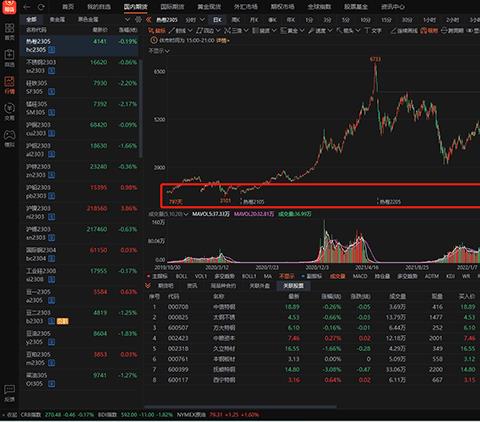Open the 行情 market chart sidebar icon
This screenshot has height=422, width=480.
tap(9, 85)
